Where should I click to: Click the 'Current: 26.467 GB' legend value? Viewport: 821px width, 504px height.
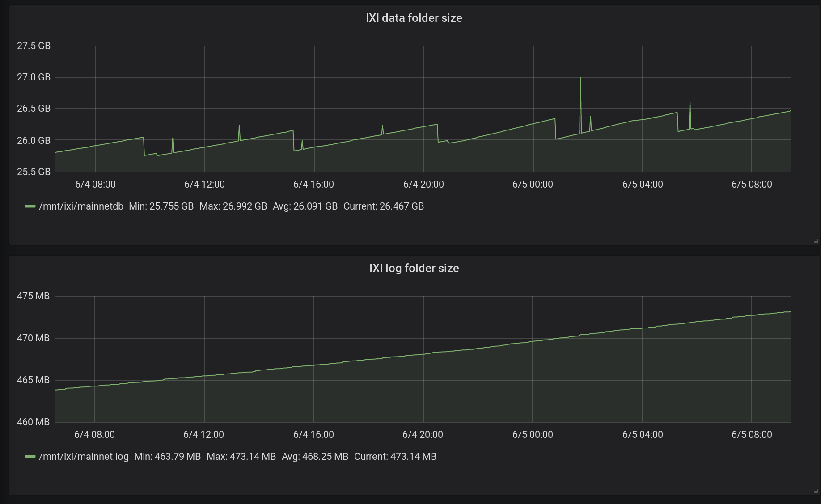click(383, 206)
